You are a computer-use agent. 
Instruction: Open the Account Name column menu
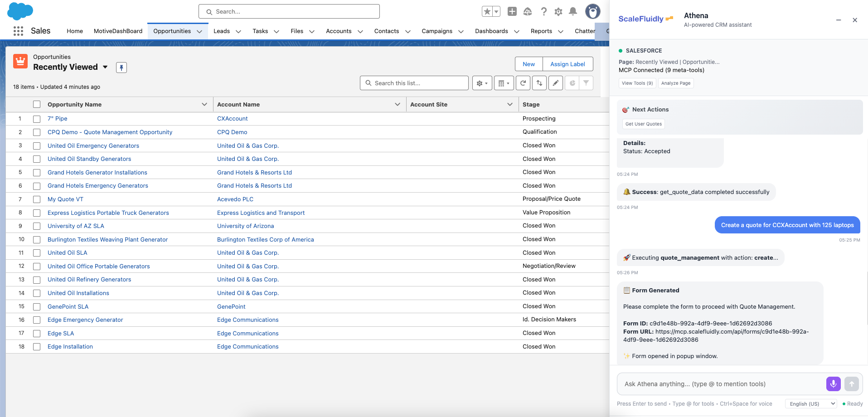398,104
